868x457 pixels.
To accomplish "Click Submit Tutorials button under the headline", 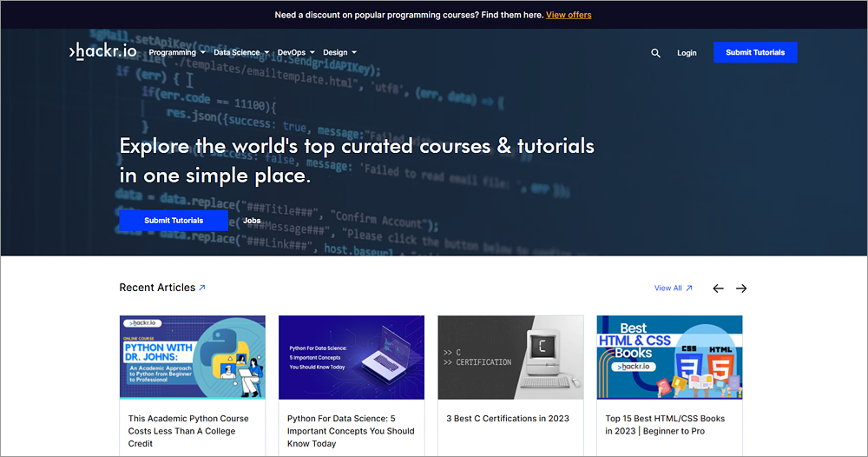I will click(174, 220).
